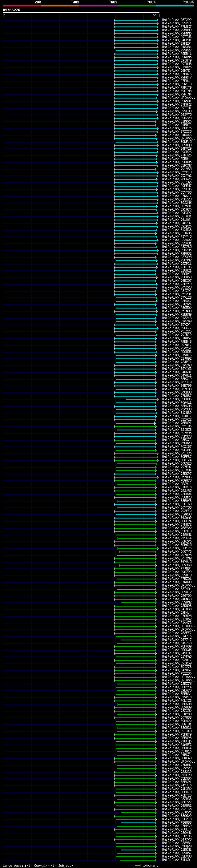Click the green ~80% identity legend segment
Screen dimensions: 197x868
[x=137, y=6]
